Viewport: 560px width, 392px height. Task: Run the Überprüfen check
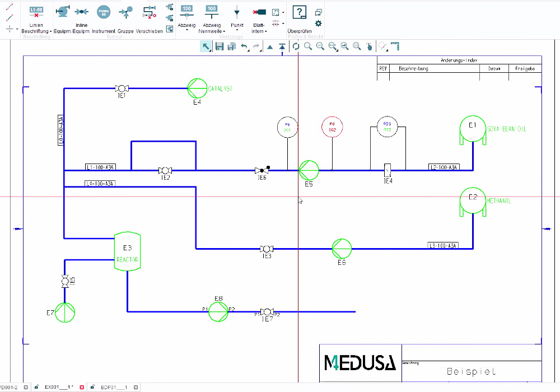(x=299, y=20)
